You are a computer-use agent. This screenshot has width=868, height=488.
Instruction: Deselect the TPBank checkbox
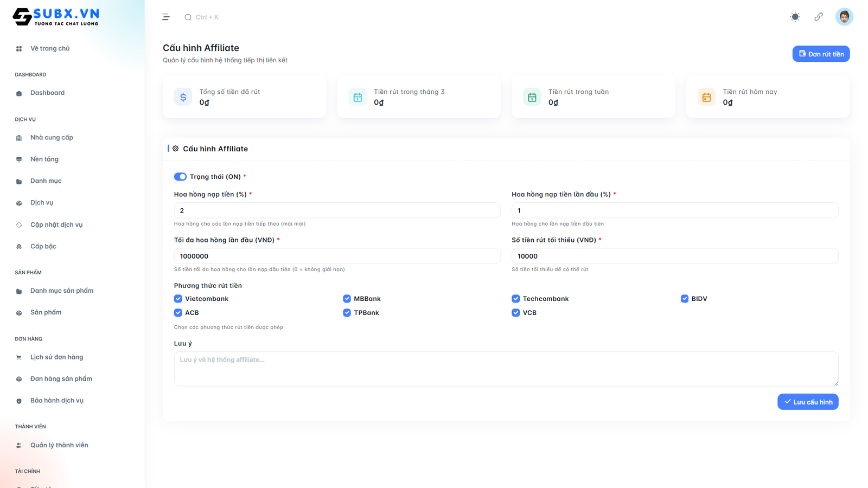coord(347,313)
